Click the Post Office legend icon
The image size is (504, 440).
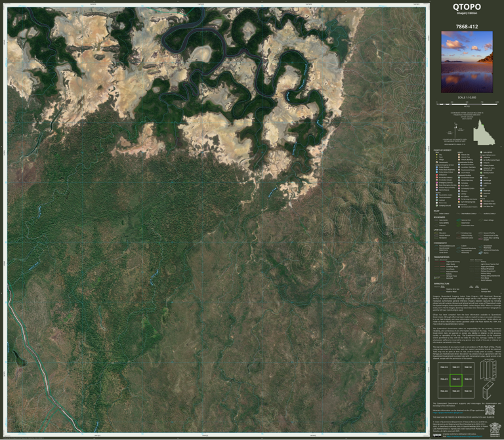(459, 186)
